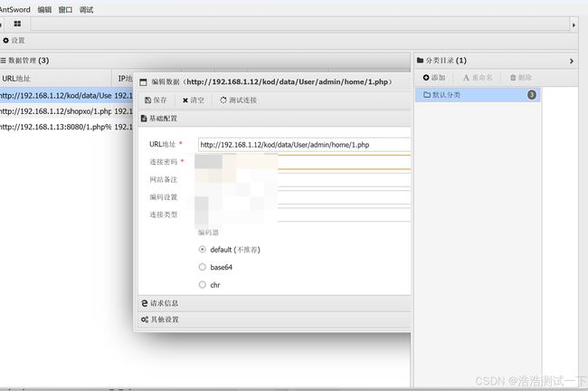
Task: Click the right arrow at tab bar end
Action: 574,25
